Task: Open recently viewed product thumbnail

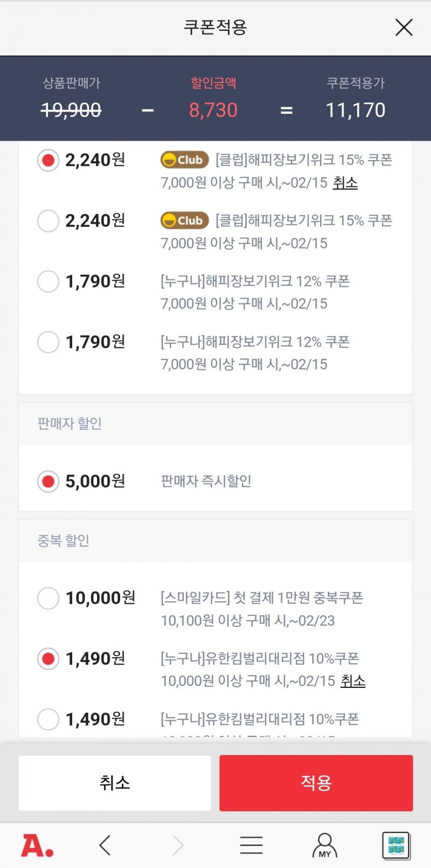Action: [396, 845]
